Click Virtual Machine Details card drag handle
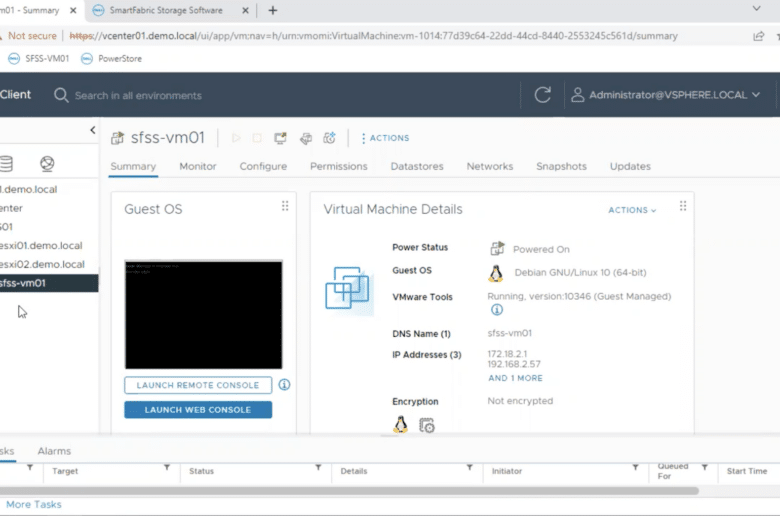 tap(683, 206)
